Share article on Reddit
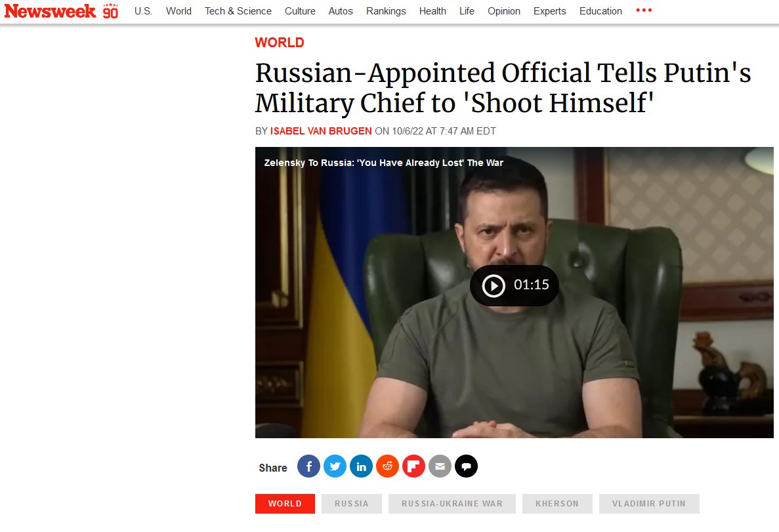 387,466
